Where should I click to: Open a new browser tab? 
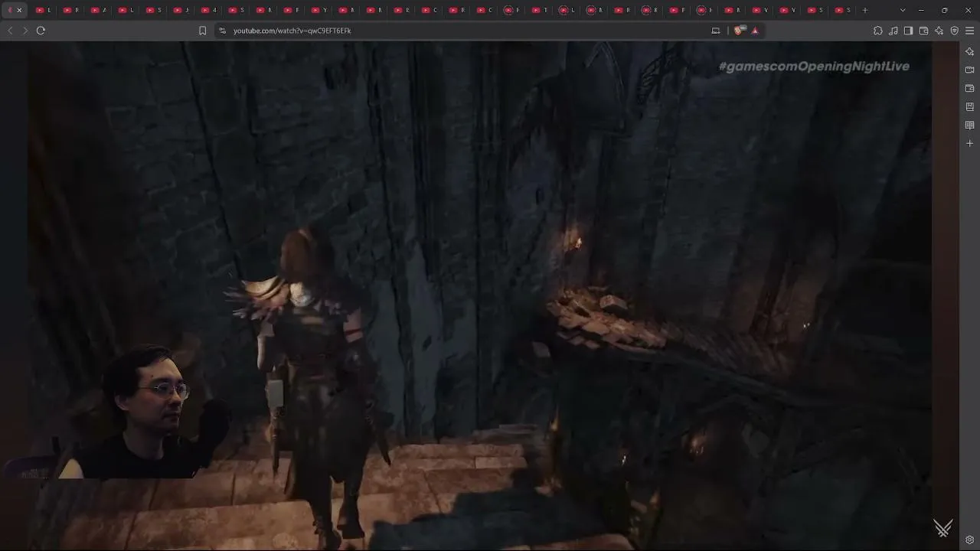[x=865, y=10]
